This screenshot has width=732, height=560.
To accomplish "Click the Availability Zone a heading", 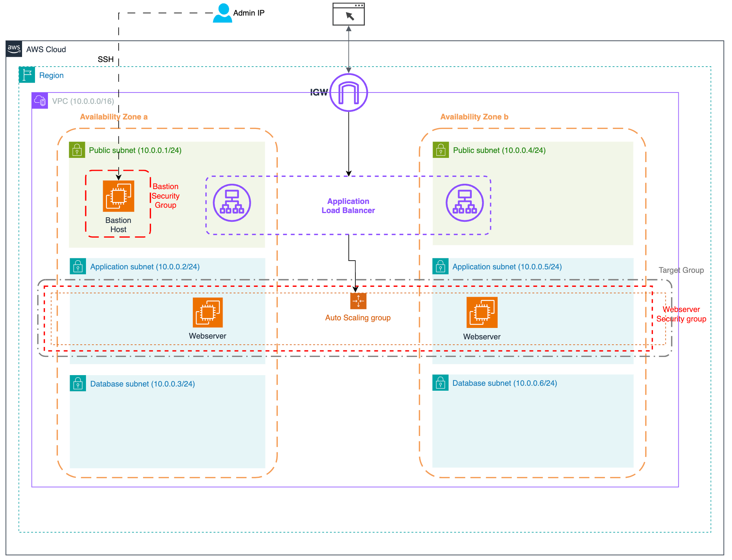I will pos(114,117).
